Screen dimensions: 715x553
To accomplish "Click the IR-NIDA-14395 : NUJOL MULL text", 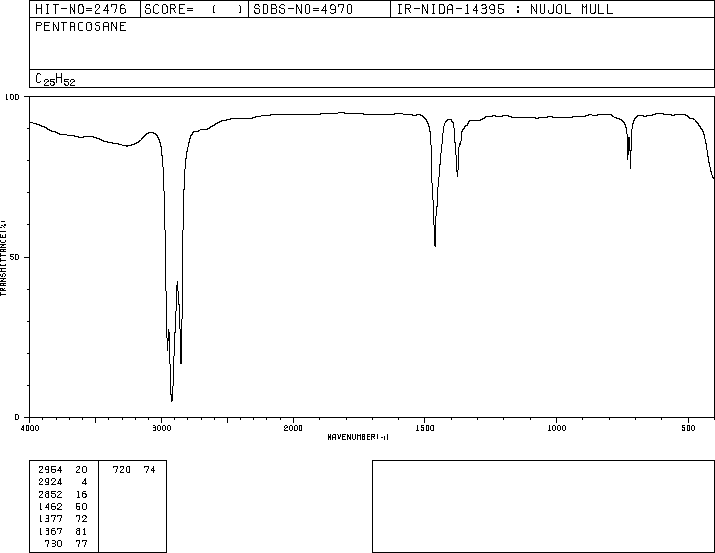I will 505,10.
